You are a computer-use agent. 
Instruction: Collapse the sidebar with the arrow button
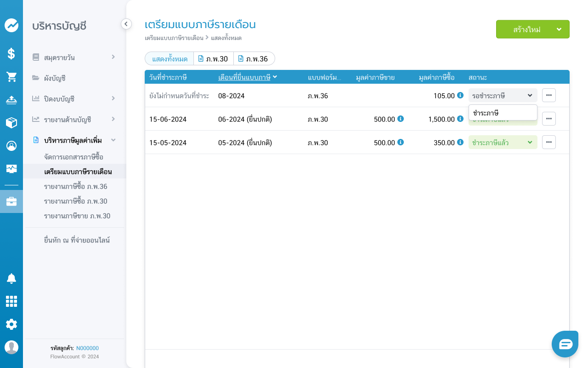(x=126, y=24)
